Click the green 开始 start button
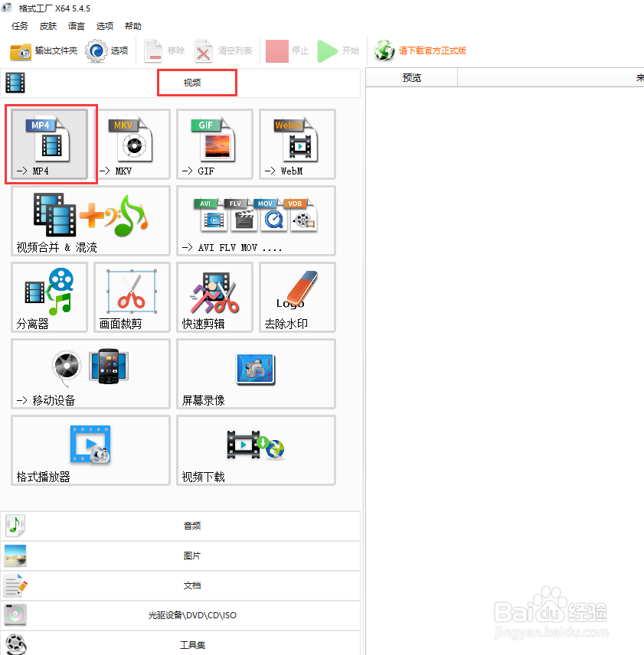 (338, 51)
